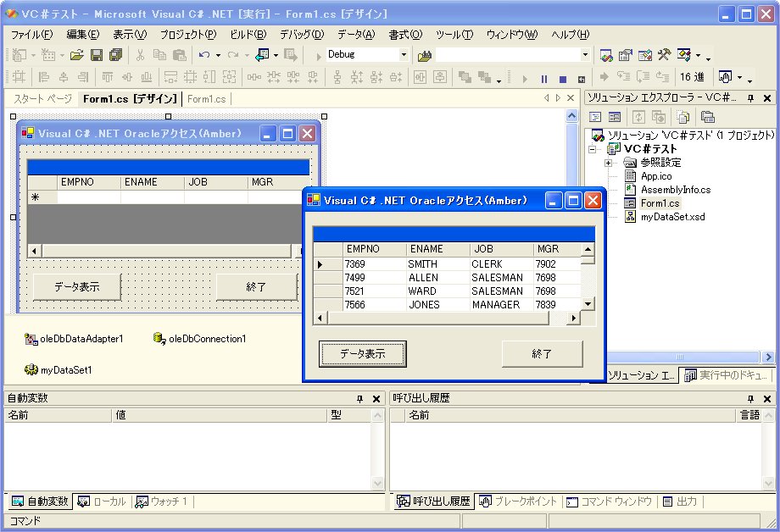Viewport: 780px width, 532px height.
Task: Click the View Designer icon in Solution Explorer
Action: (615, 118)
